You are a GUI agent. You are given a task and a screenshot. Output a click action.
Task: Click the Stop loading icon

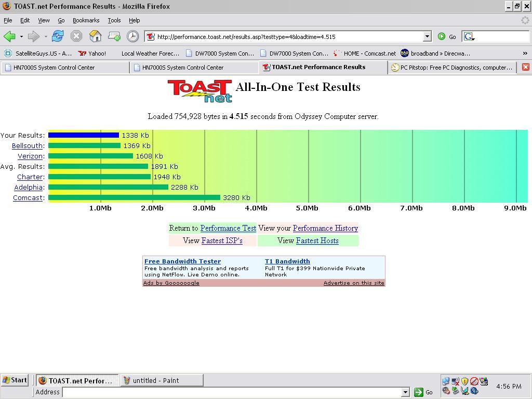coord(76,36)
